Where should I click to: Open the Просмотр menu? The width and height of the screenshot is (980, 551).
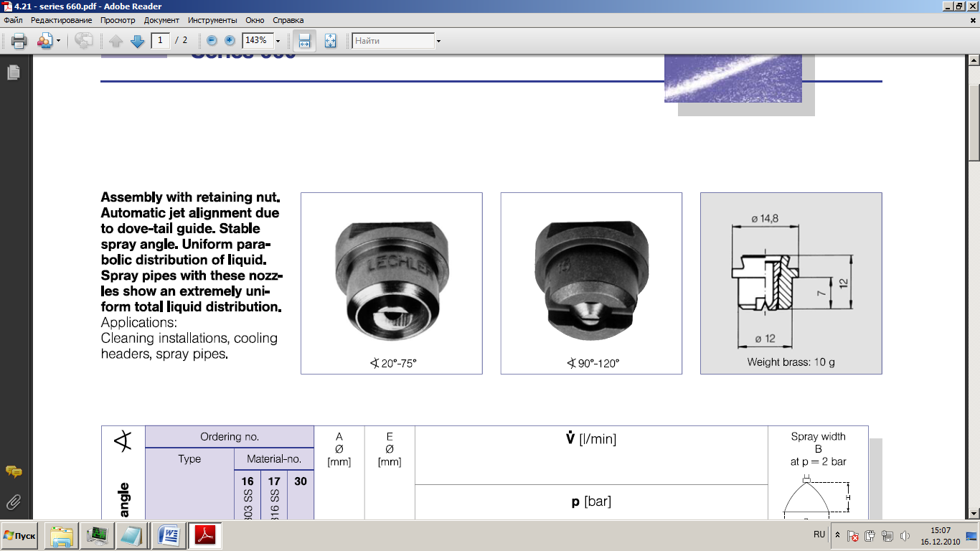tap(118, 20)
